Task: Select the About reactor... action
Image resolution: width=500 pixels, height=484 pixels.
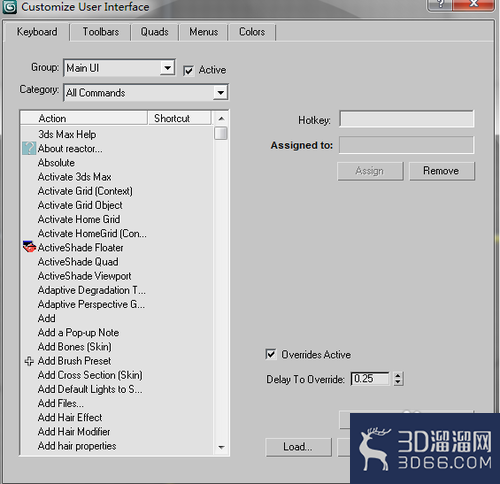Action: pyautogui.click(x=70, y=148)
